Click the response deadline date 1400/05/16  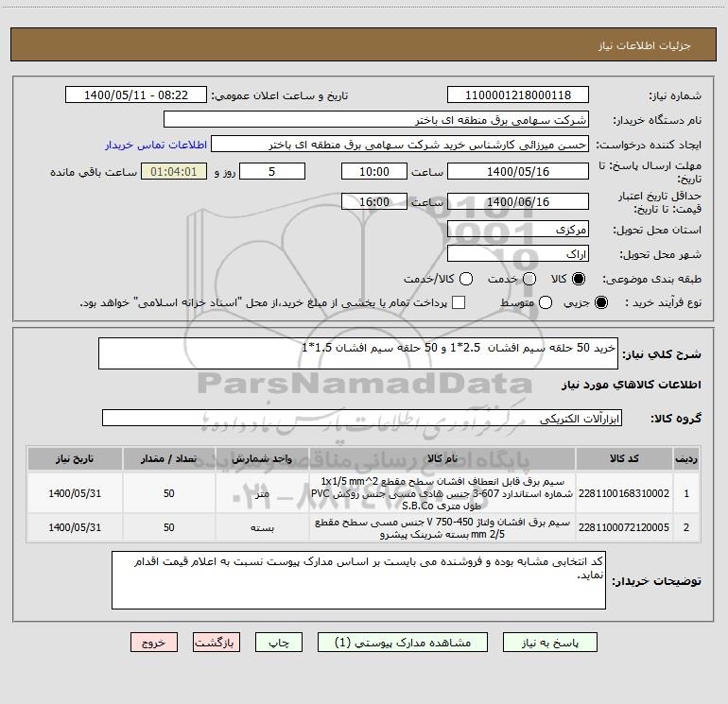tap(518, 171)
